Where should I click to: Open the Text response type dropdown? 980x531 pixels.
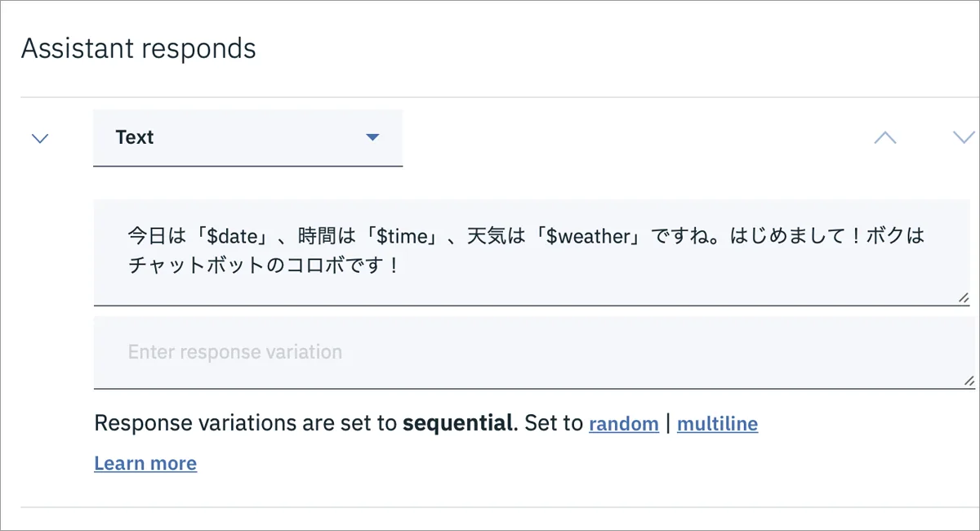[x=247, y=138]
